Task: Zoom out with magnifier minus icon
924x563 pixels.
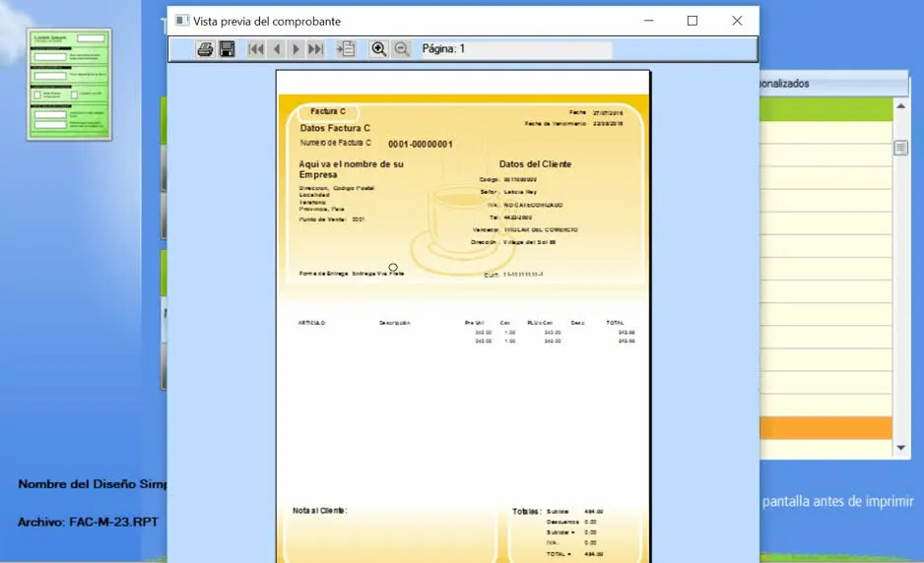Action: [x=401, y=49]
